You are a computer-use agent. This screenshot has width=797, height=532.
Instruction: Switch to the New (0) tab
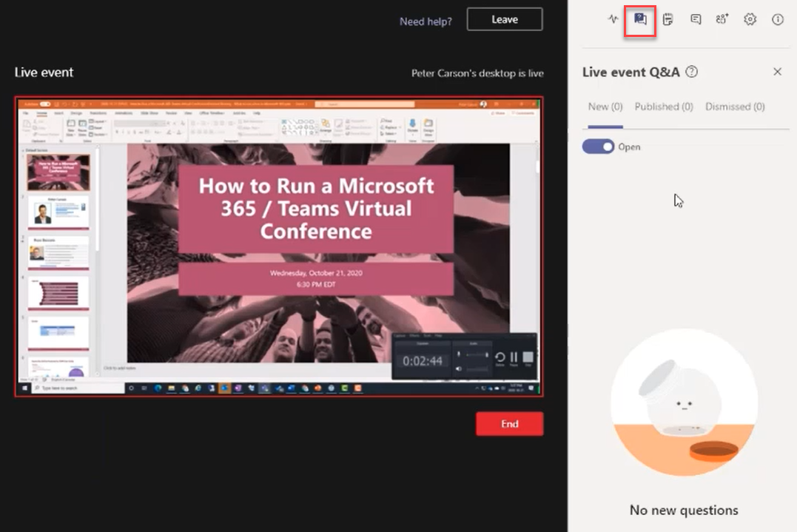pyautogui.click(x=605, y=107)
